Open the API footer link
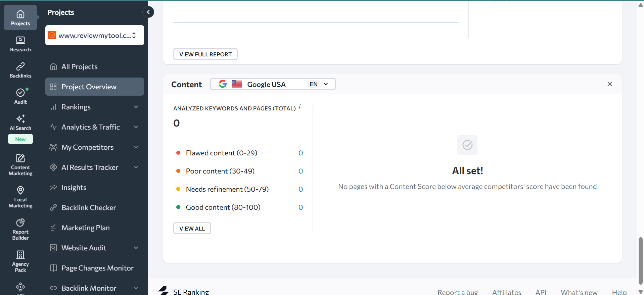 (541, 292)
